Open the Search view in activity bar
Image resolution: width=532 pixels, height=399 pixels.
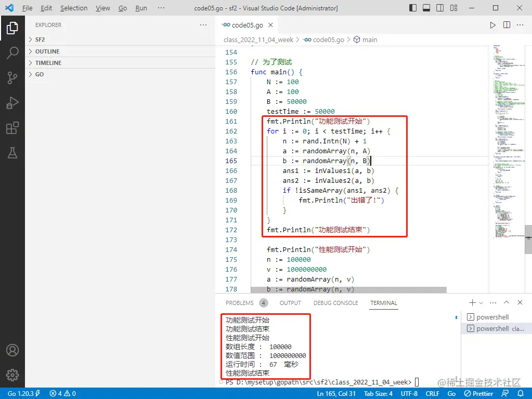[x=12, y=53]
